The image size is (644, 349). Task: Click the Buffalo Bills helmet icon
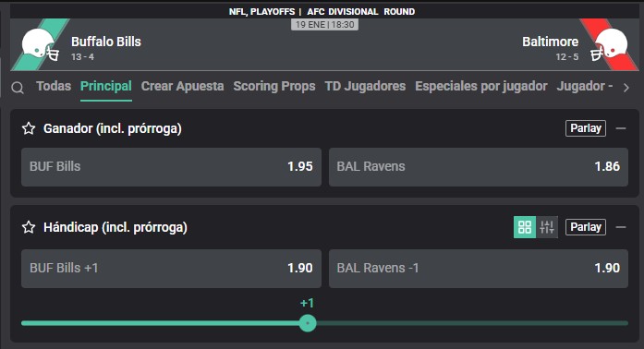(x=40, y=45)
